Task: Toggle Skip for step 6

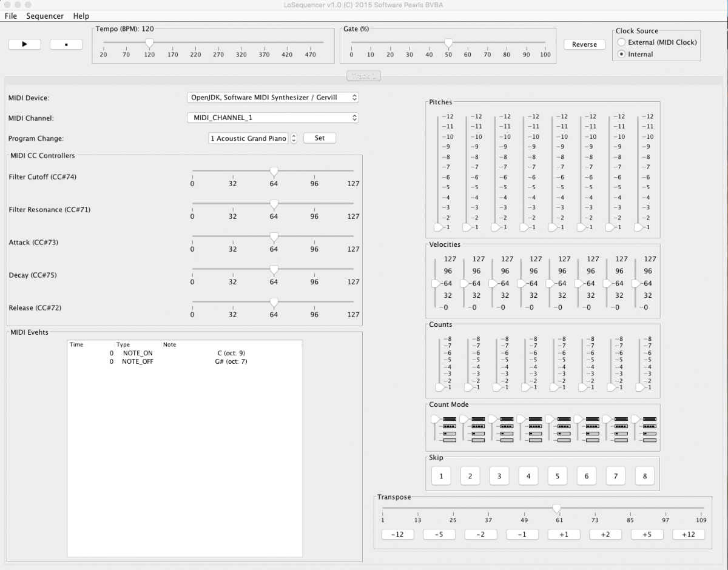Action: tap(587, 476)
